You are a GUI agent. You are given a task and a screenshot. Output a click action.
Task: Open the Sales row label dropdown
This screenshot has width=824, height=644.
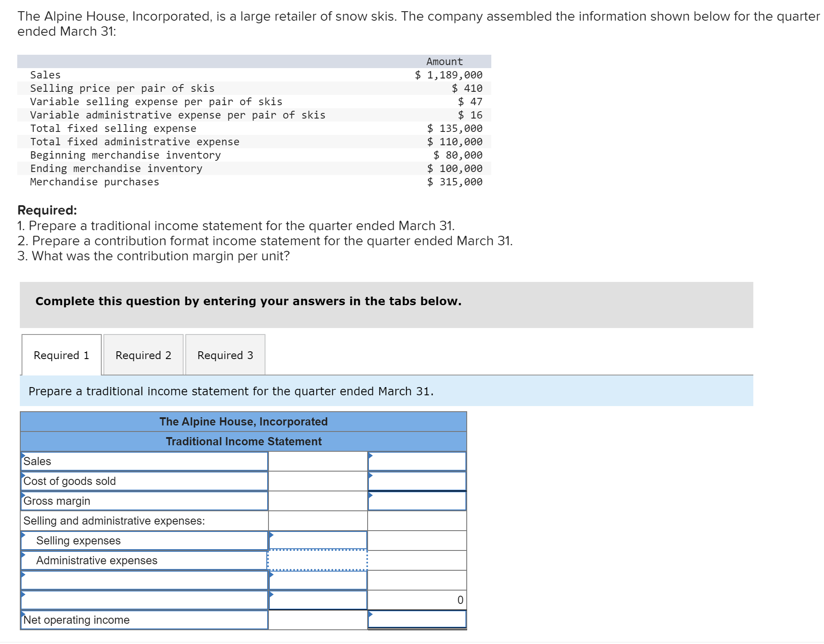(x=22, y=460)
